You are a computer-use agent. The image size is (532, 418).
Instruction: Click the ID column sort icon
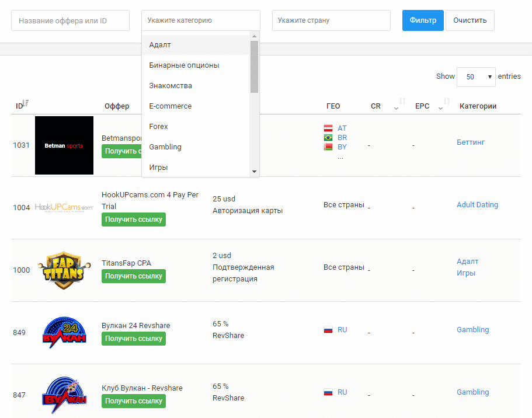26,103
